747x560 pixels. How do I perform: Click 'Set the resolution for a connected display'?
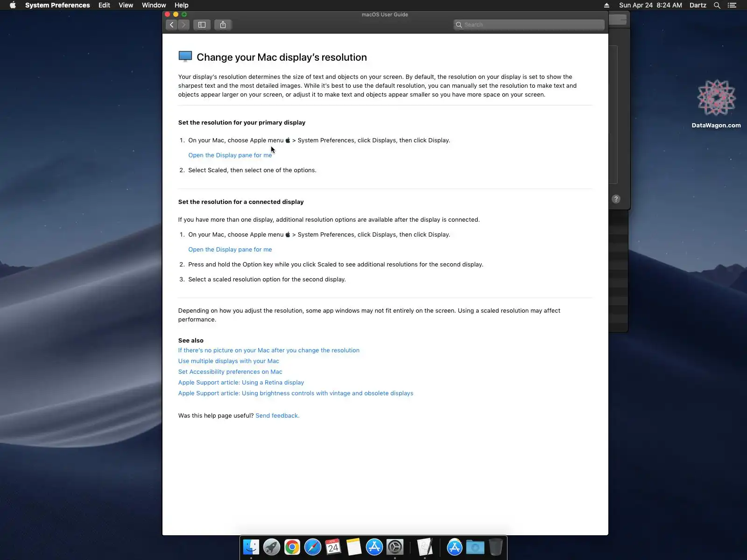[241, 202]
